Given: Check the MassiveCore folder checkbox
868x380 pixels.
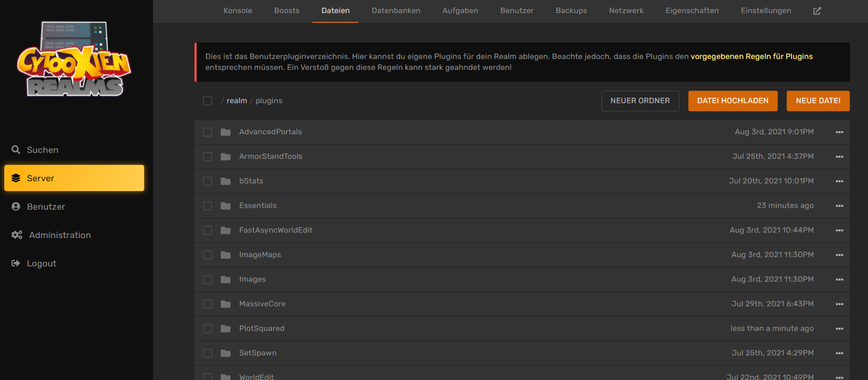Looking at the screenshot, I should tap(208, 304).
